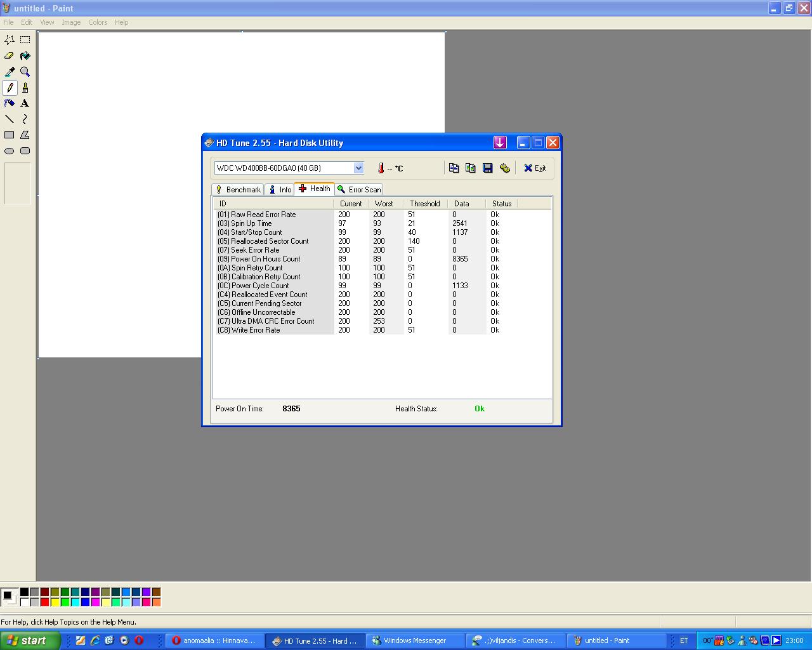This screenshot has width=812, height=650.
Task: Click the purple down-arrow tray button in HD Tune title bar
Action: pyautogui.click(x=500, y=143)
